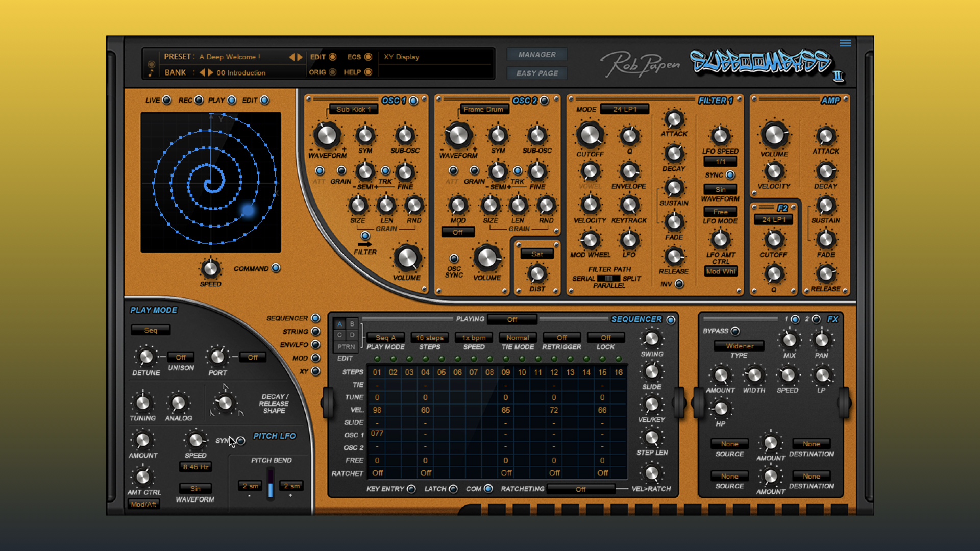This screenshot has height=551, width=980.
Task: Click the tuning knob
Action: pos(143,403)
